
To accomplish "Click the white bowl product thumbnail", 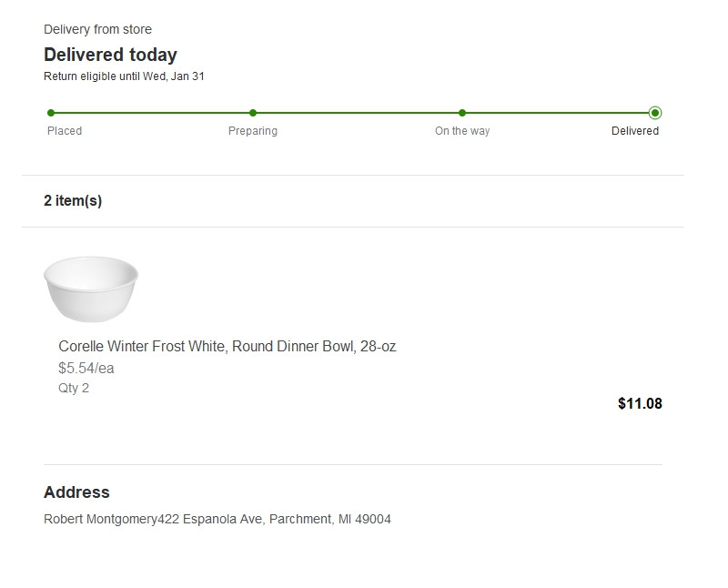I will click(91, 289).
